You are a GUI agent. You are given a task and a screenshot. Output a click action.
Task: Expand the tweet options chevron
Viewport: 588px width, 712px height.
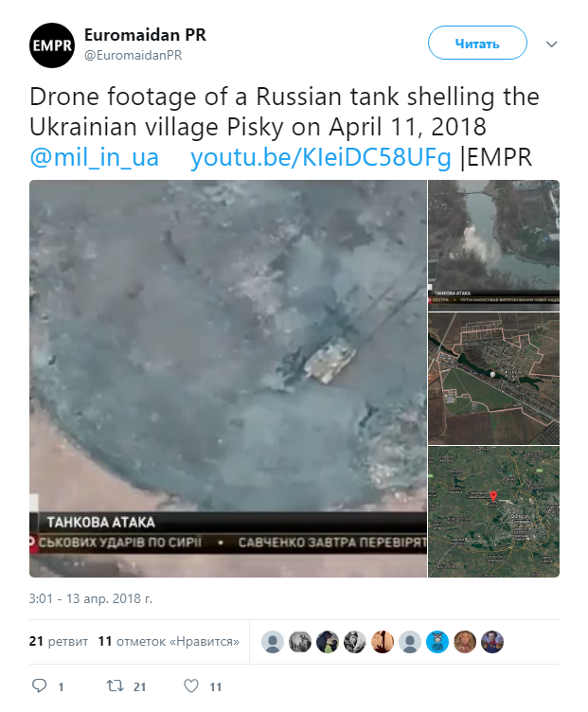(552, 44)
